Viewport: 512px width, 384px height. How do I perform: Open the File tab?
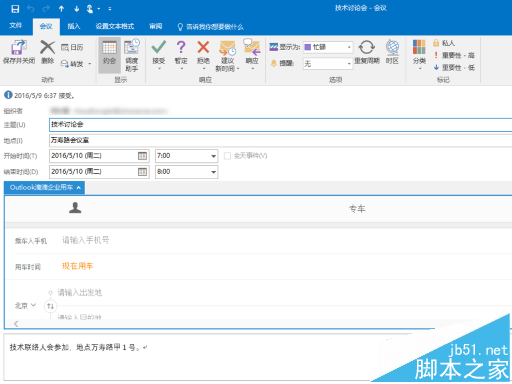tap(15, 26)
